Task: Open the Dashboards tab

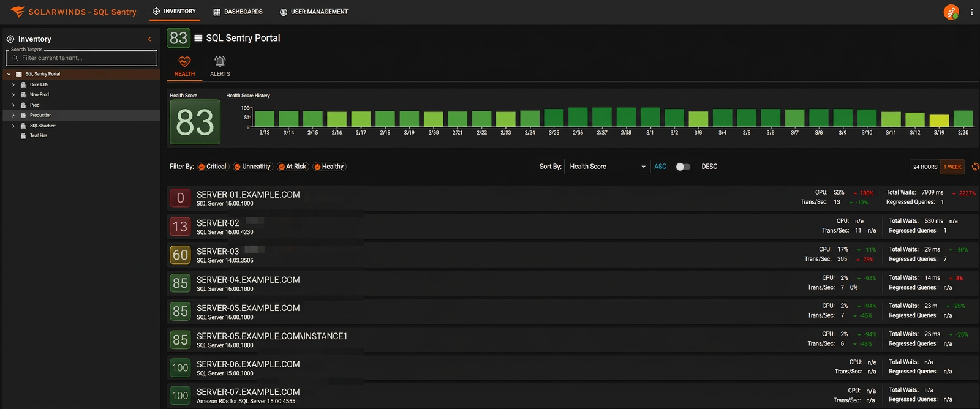Action: coord(238,12)
